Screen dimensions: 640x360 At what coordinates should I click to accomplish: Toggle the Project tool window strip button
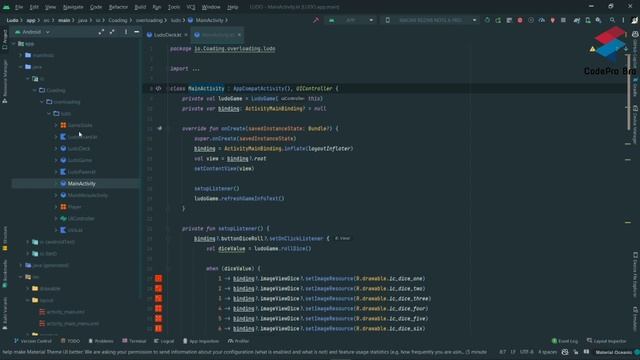[5, 40]
